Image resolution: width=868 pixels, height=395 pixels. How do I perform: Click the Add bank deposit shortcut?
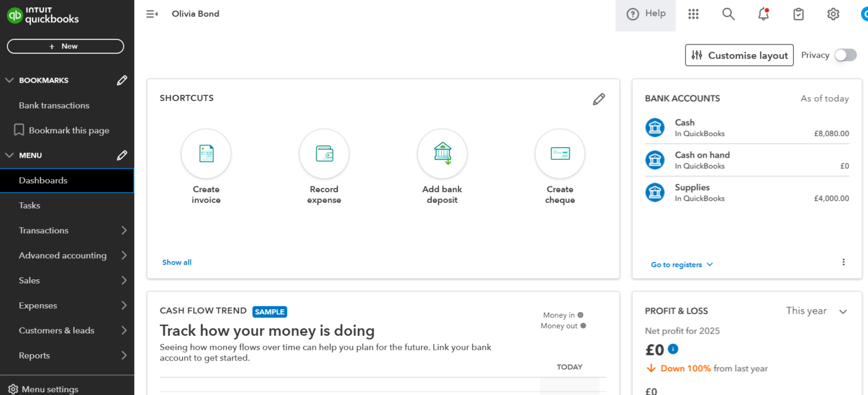click(x=442, y=154)
